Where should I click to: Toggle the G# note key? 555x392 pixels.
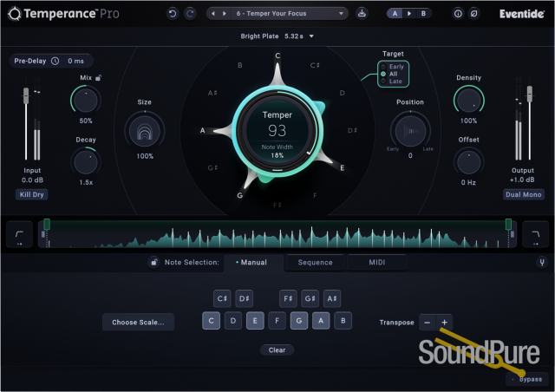click(310, 298)
